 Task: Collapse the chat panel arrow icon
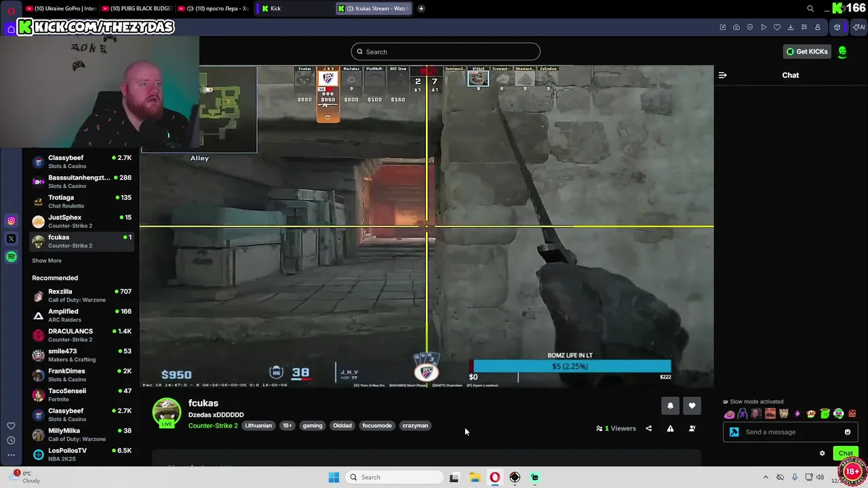pos(723,75)
